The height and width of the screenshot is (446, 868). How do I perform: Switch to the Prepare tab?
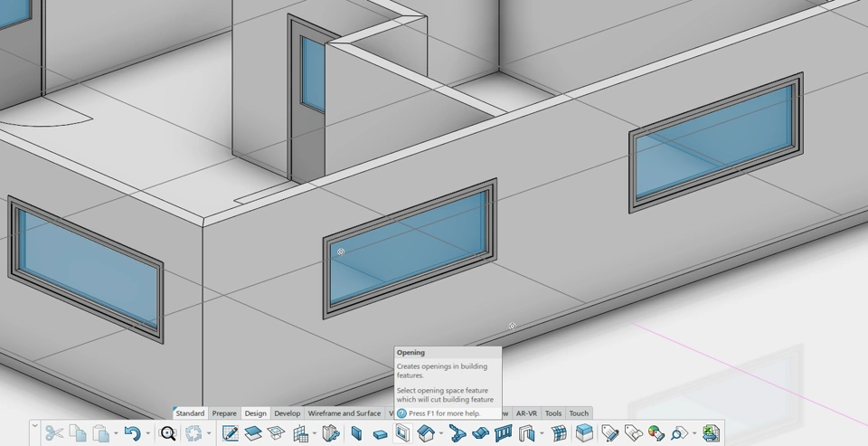pyautogui.click(x=224, y=413)
